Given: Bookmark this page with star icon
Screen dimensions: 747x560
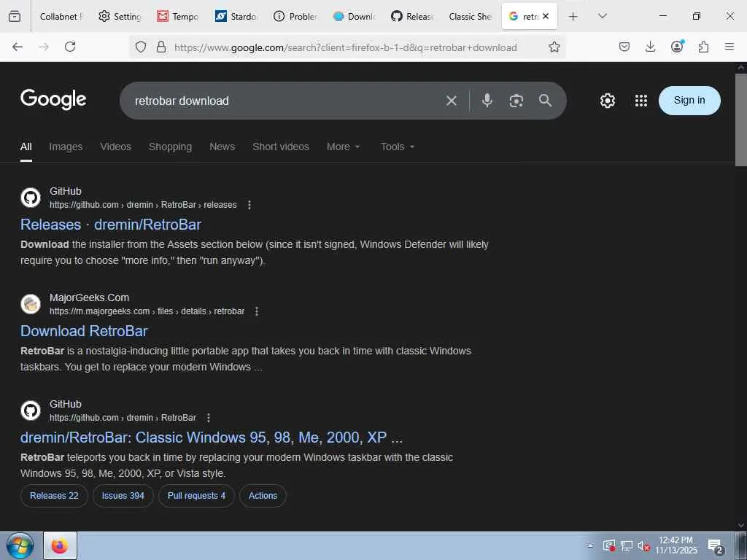Looking at the screenshot, I should [554, 47].
